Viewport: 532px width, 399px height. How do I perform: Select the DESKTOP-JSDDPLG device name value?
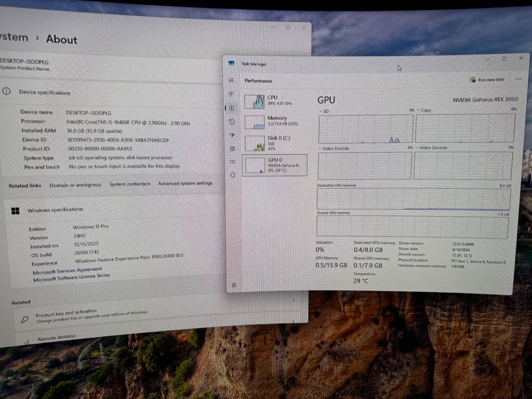(88, 113)
